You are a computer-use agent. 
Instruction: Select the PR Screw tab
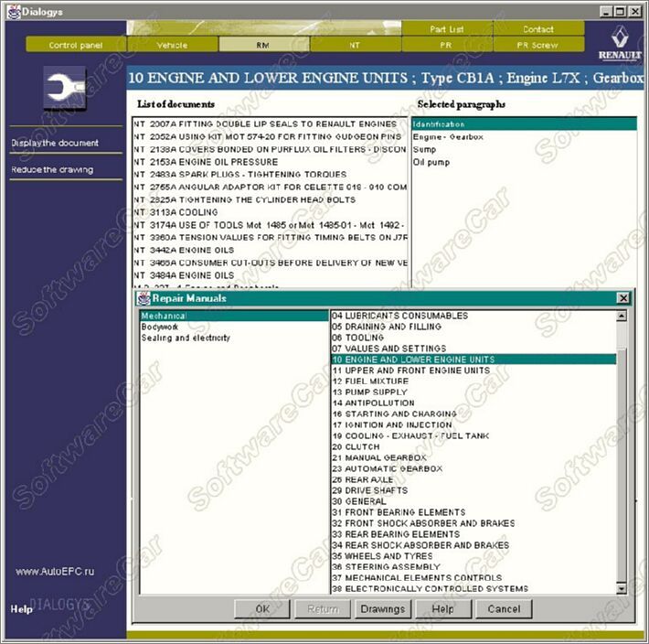tap(537, 44)
